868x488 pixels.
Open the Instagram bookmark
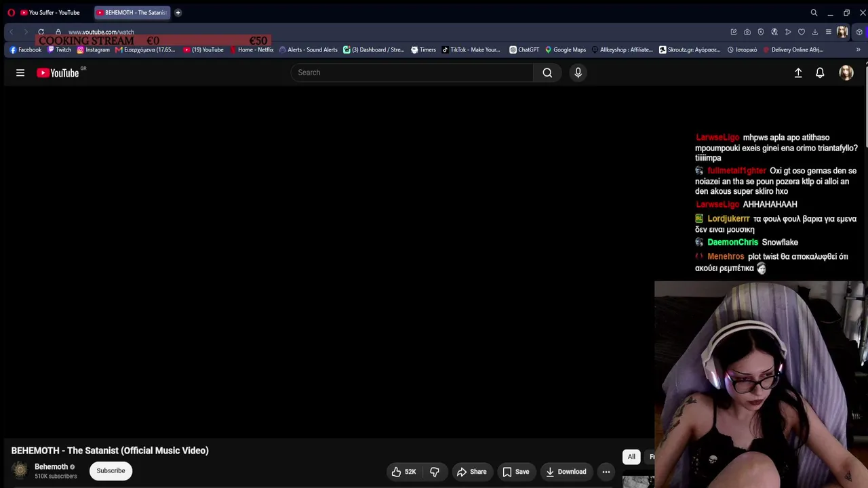[93, 49]
